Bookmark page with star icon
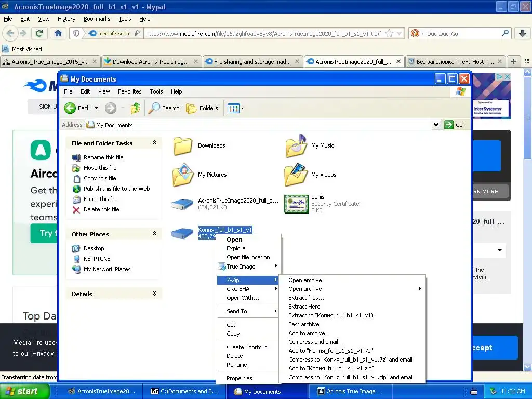Image resolution: width=532 pixels, height=399 pixels. tap(390, 33)
